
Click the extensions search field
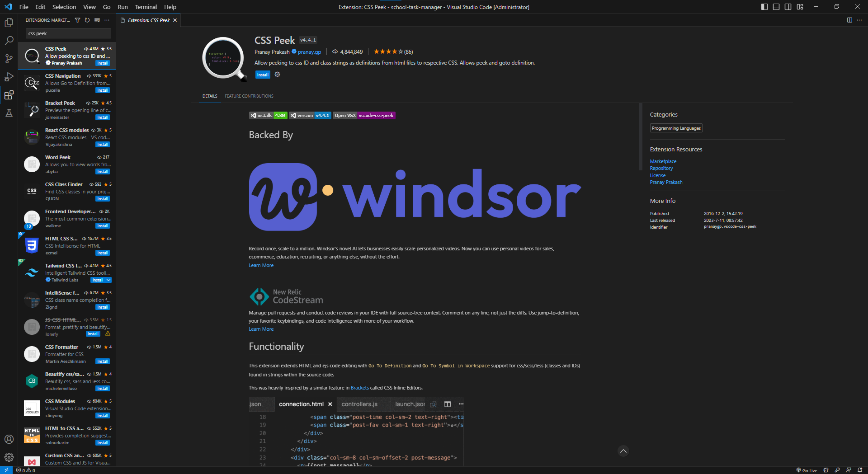(68, 33)
